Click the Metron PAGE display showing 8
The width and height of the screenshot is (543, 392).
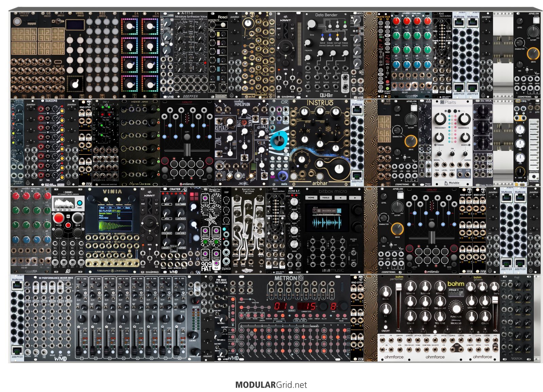tap(333, 306)
